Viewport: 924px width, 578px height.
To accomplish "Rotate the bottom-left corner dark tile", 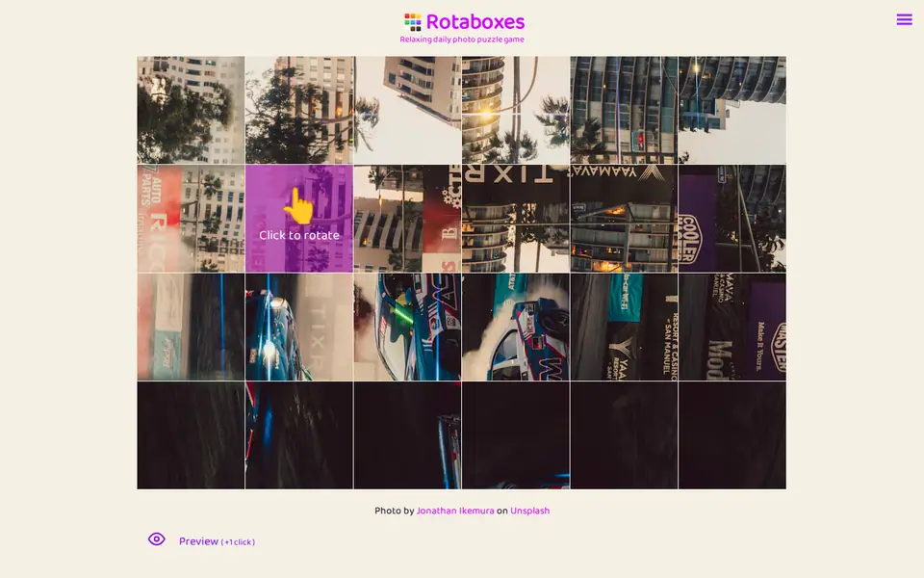I will tap(191, 435).
